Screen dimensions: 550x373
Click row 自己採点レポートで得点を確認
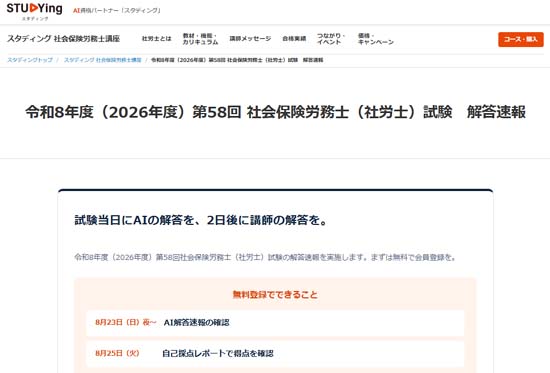pyautogui.click(x=275, y=353)
